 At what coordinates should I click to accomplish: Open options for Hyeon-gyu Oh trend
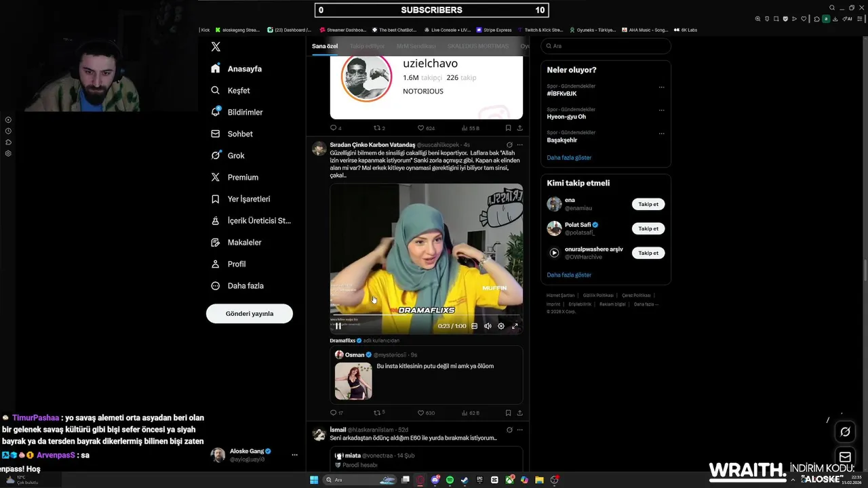click(x=662, y=110)
